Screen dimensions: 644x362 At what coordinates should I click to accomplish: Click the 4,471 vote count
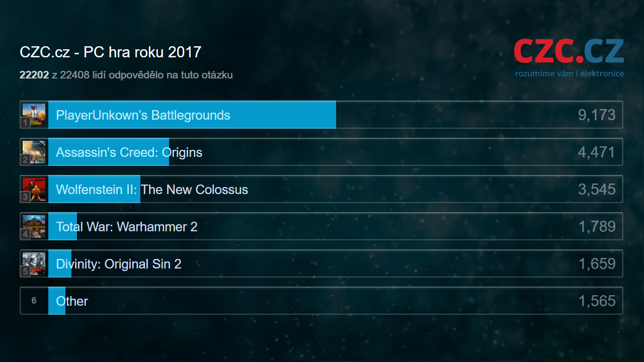coord(597,152)
